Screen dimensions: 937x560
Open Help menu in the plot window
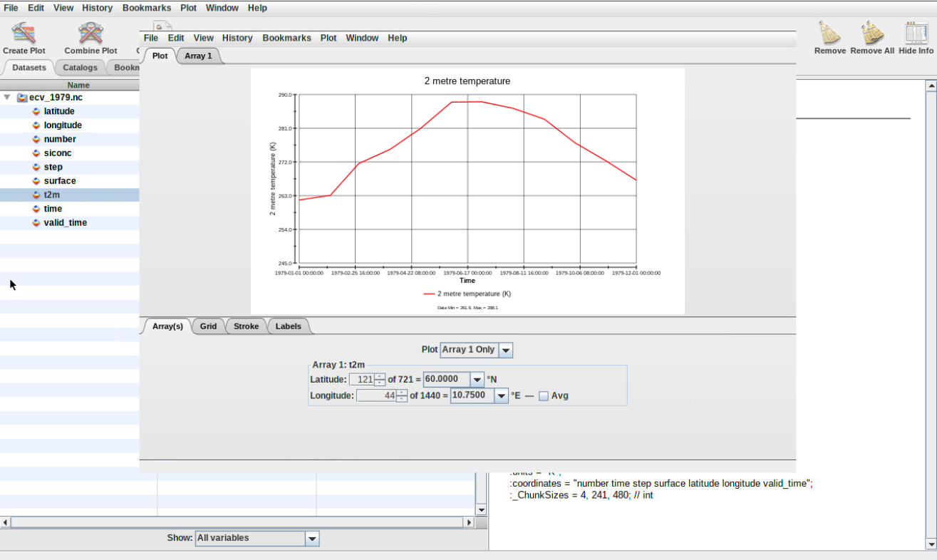pos(398,38)
